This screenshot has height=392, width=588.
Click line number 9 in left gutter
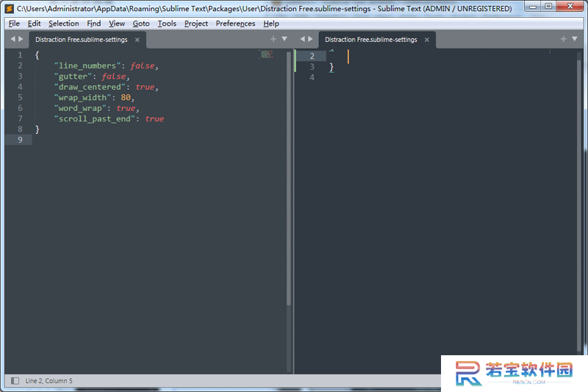click(x=20, y=140)
